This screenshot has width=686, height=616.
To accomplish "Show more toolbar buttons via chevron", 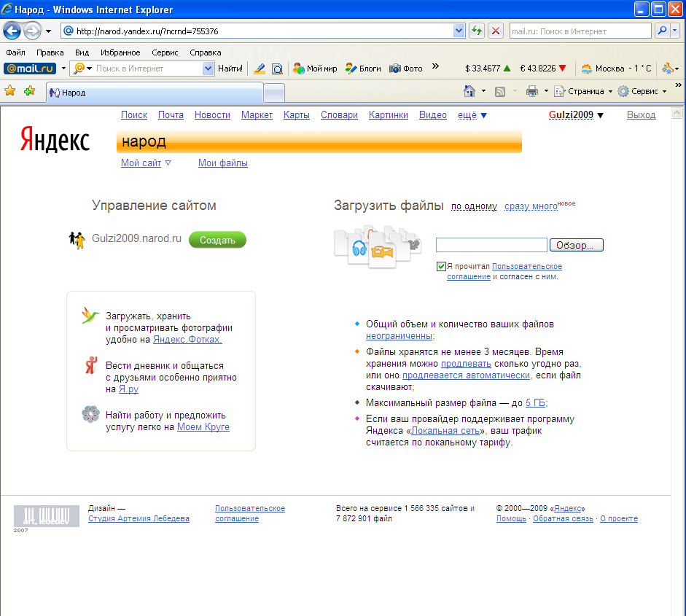I will 435,66.
